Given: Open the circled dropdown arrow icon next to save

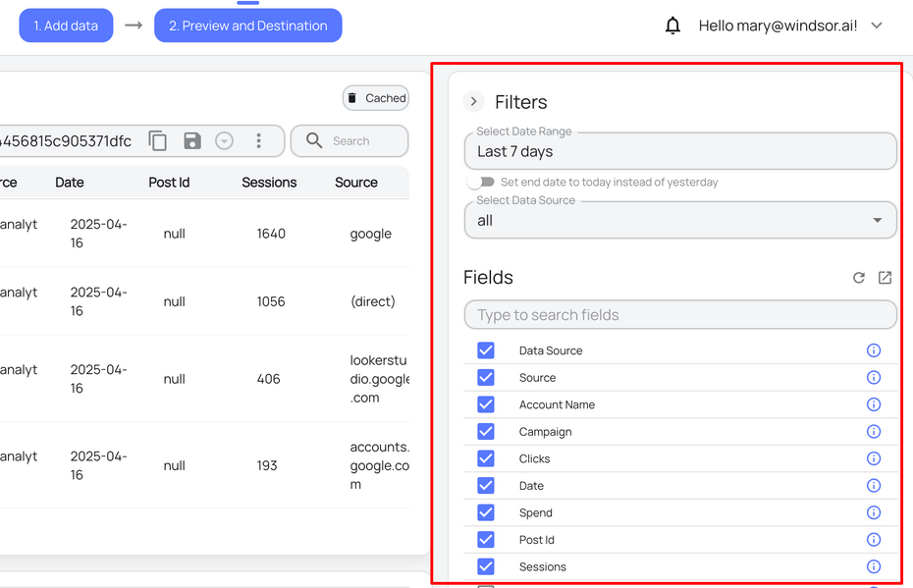Looking at the screenshot, I should point(224,141).
